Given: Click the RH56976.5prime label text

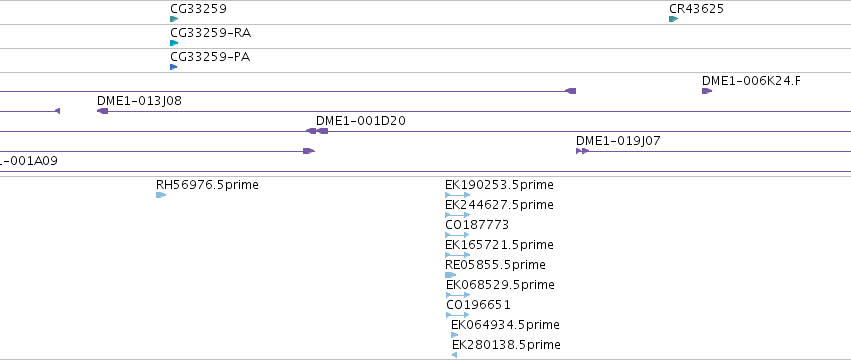Looking at the screenshot, I should (x=207, y=185).
